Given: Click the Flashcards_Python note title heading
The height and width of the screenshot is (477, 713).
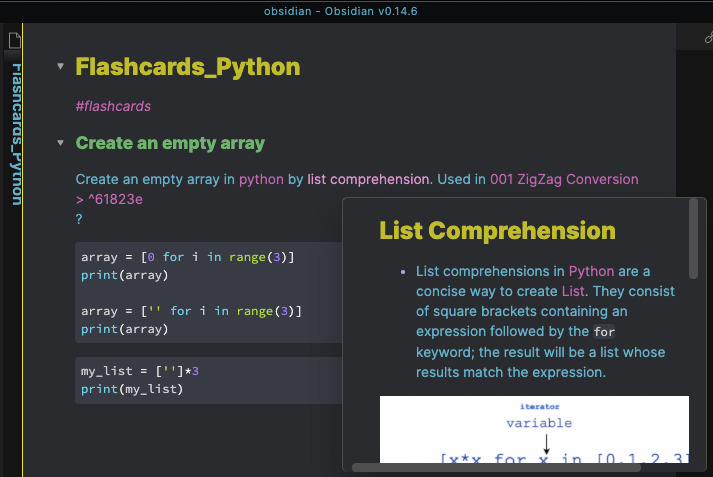Looking at the screenshot, I should click(188, 67).
